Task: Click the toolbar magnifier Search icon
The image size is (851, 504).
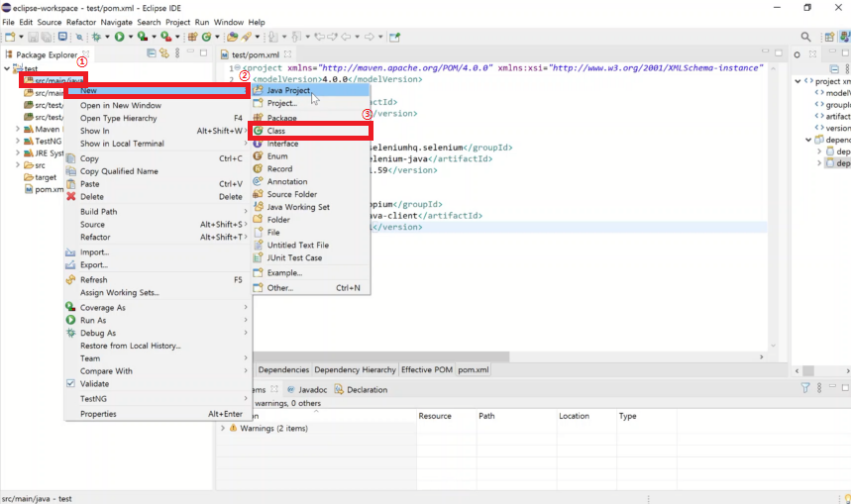Action: tap(806, 37)
